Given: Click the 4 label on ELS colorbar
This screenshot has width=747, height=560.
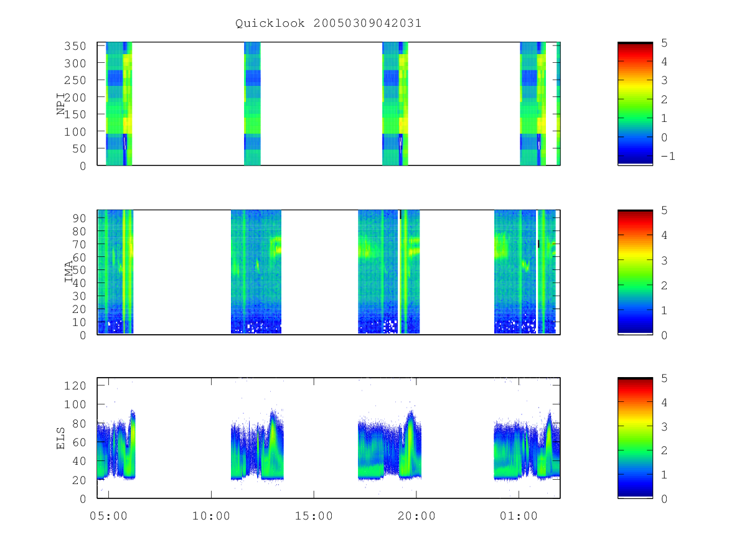Looking at the screenshot, I should 664,402.
